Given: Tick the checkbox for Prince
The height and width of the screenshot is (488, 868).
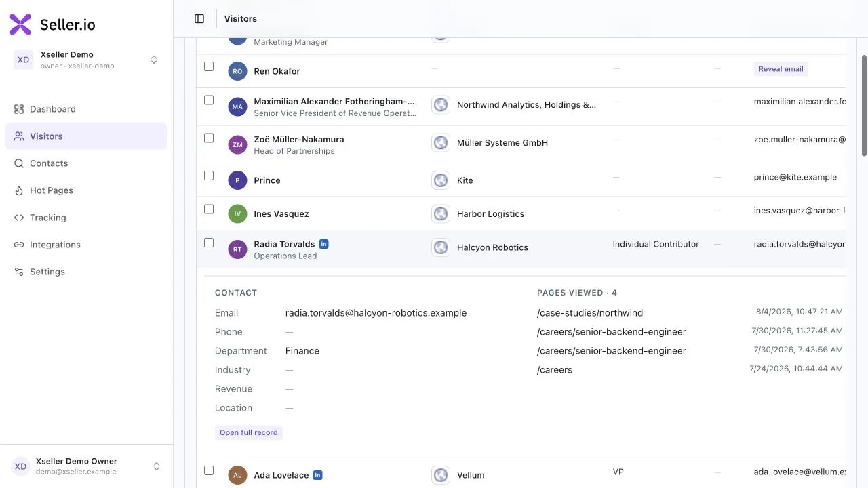Looking at the screenshot, I should click(x=209, y=176).
